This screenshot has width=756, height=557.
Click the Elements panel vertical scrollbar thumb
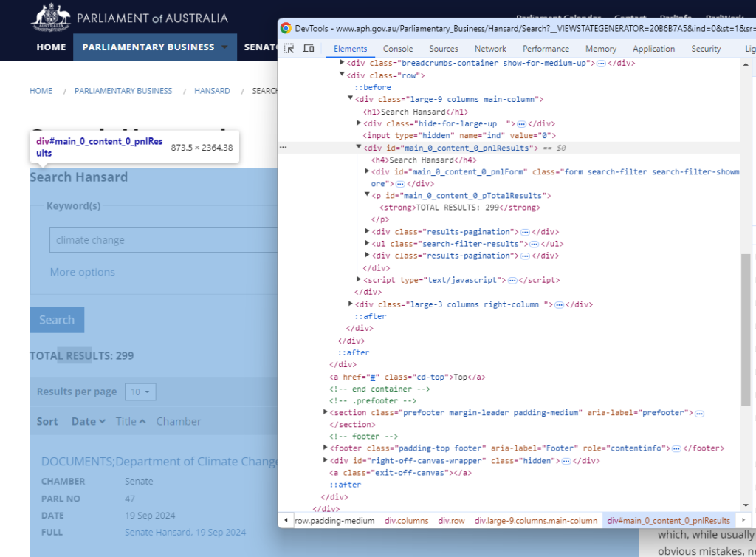point(745,329)
